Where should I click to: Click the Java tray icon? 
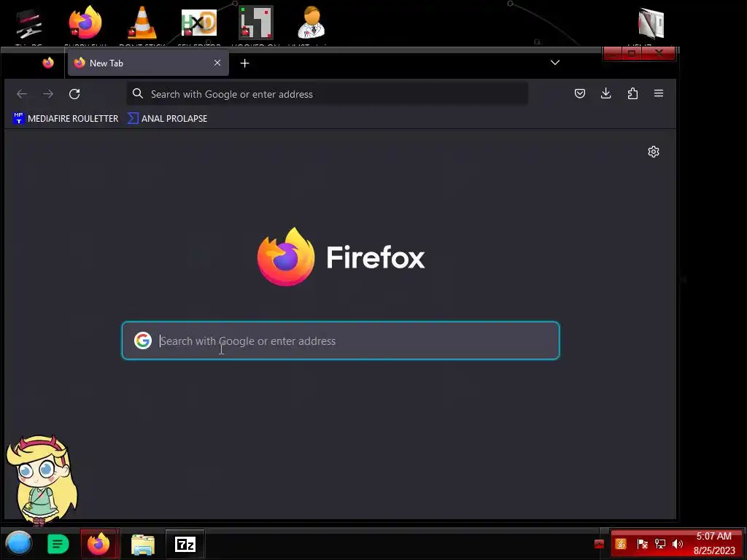(621, 544)
